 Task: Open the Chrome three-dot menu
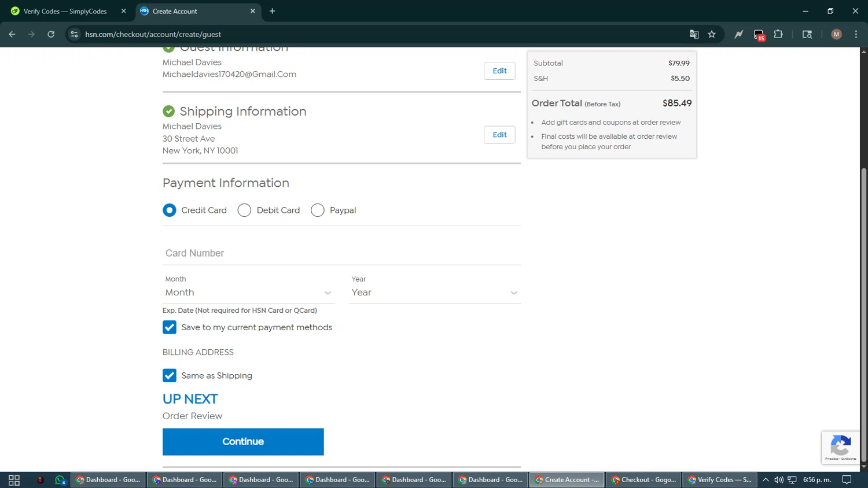pyautogui.click(x=856, y=35)
